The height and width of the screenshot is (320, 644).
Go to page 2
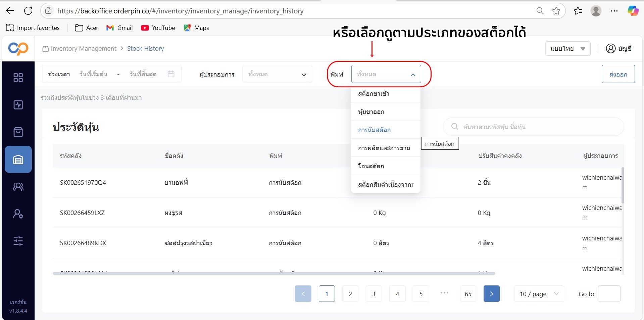(350, 294)
